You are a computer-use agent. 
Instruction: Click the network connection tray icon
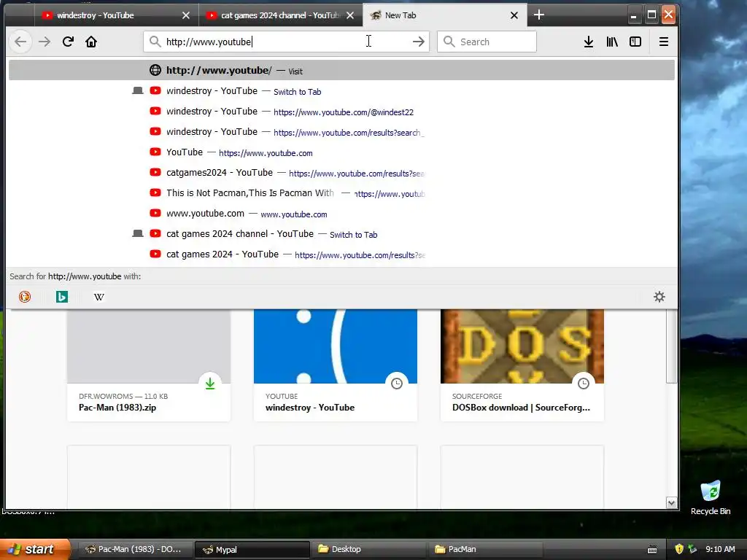tap(692, 549)
